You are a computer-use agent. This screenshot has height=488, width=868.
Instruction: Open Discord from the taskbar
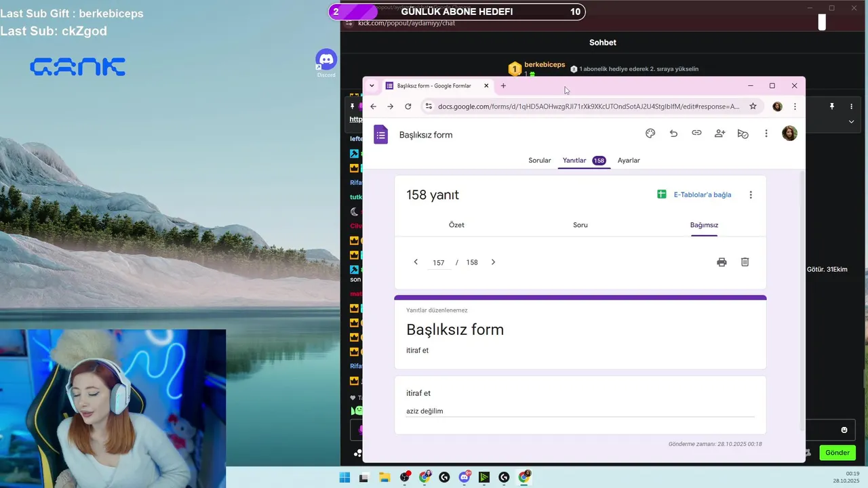click(465, 477)
